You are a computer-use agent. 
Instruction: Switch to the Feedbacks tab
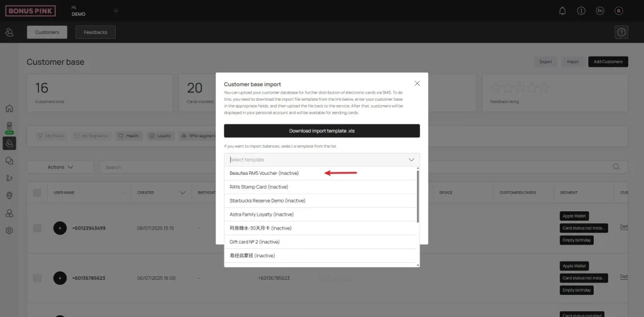(95, 32)
